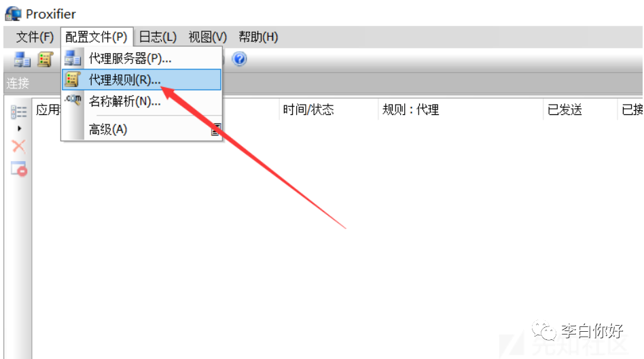Viewport: 644px width, 359px height.
Task: Click the red X icon in sidebar
Action: (x=18, y=146)
